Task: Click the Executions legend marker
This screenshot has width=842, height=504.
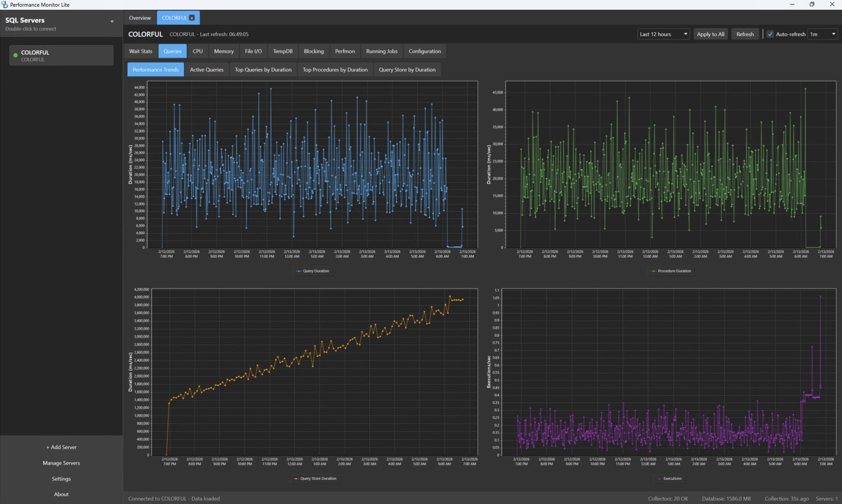Action: click(x=659, y=479)
